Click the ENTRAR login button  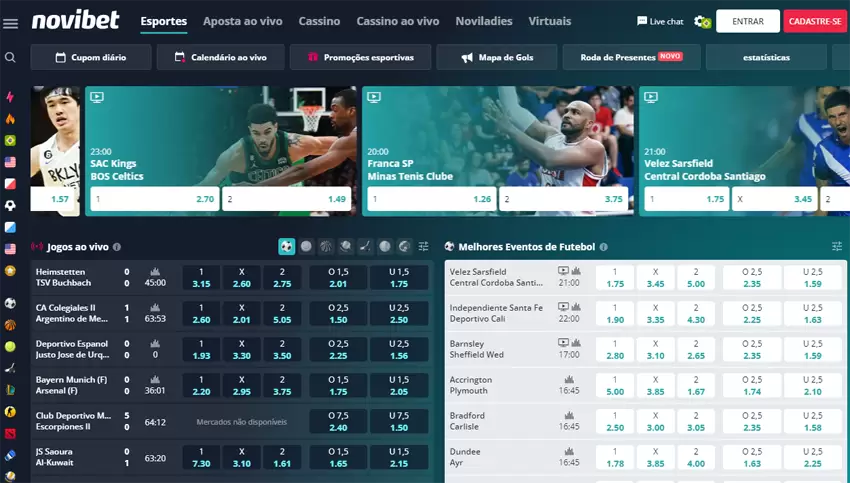point(748,21)
